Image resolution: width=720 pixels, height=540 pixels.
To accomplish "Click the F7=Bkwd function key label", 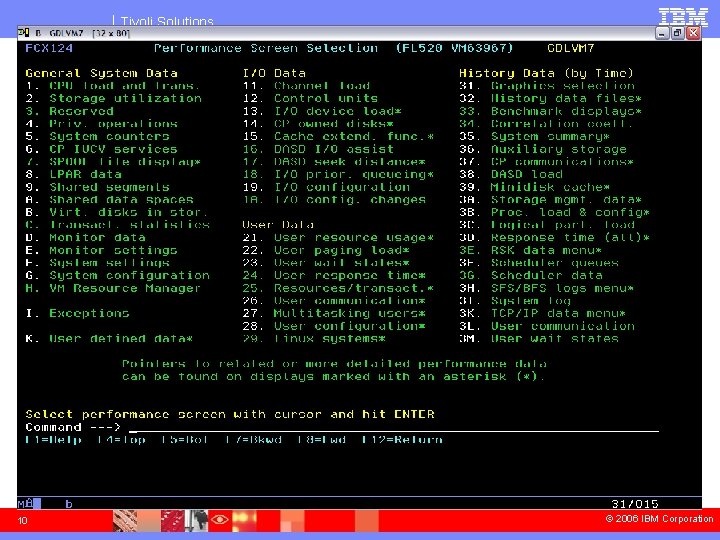I will tap(253, 440).
